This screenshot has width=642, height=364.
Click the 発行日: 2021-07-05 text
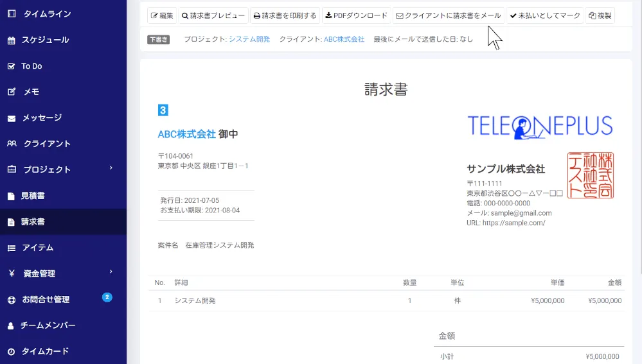(x=190, y=200)
